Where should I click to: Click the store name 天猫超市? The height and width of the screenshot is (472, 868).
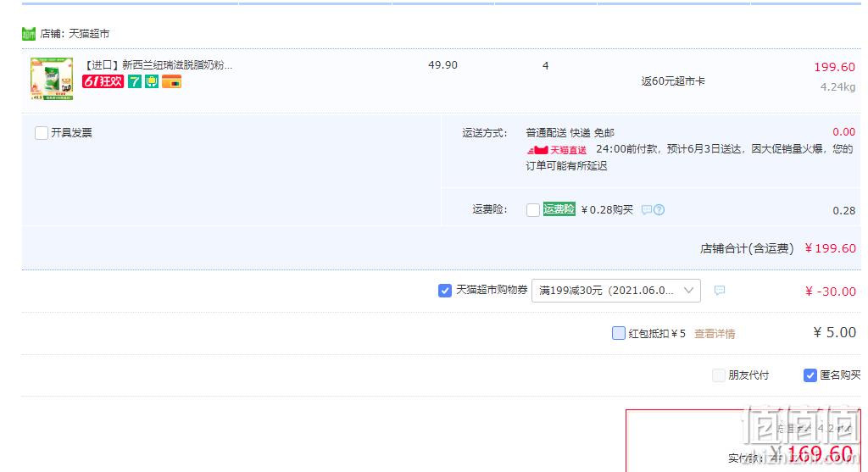(89, 34)
